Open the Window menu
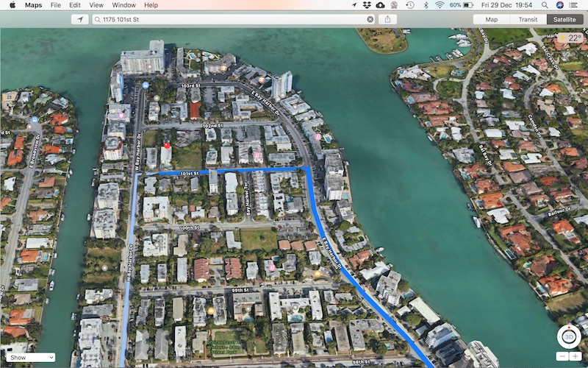The image size is (588, 368). [x=123, y=5]
